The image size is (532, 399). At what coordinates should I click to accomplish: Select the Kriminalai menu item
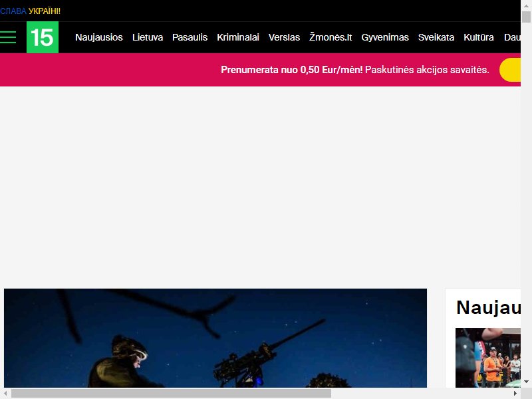(238, 37)
